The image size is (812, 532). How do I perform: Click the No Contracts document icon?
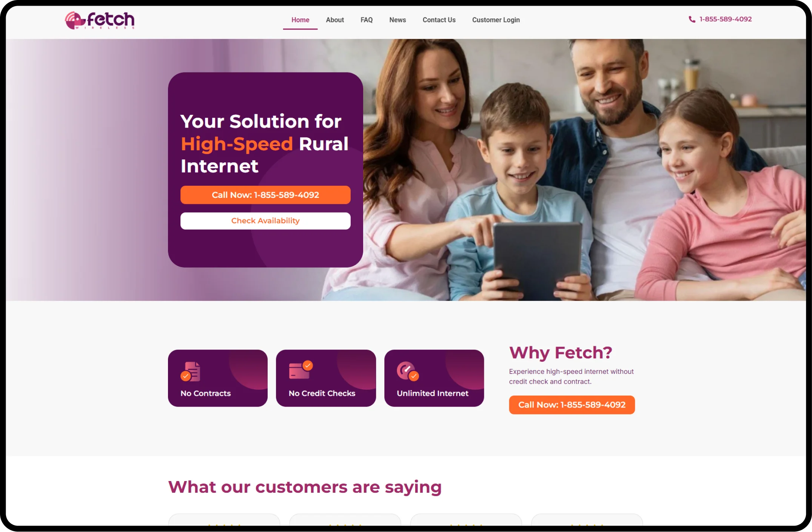tap(191, 372)
